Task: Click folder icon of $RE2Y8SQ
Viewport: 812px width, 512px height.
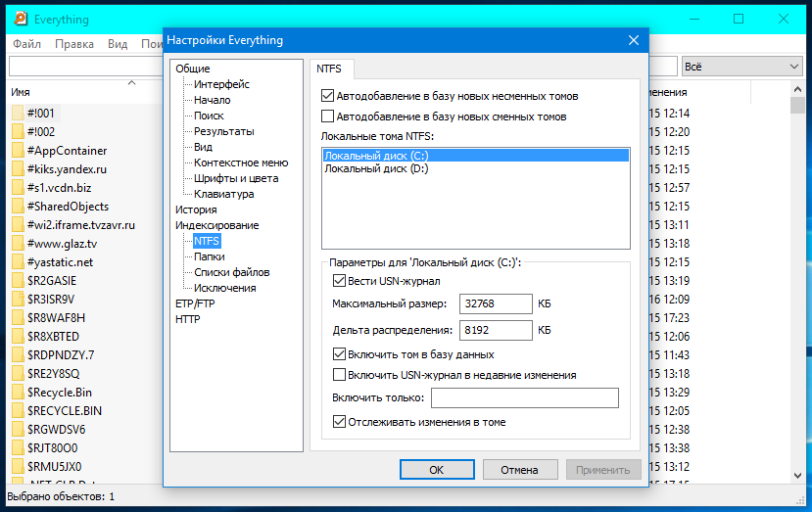Action: (18, 374)
